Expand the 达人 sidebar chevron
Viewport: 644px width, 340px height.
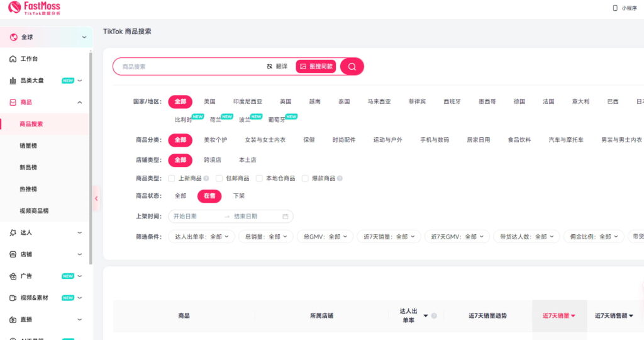pos(80,233)
